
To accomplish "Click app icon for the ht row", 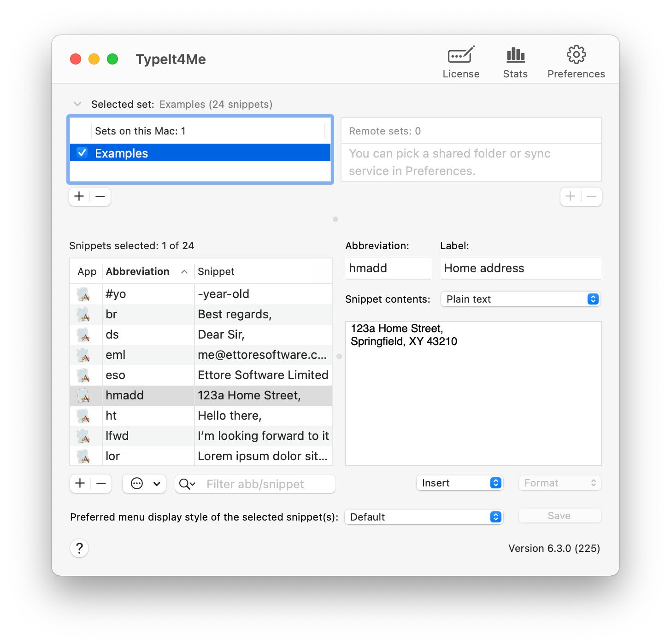I will [83, 416].
